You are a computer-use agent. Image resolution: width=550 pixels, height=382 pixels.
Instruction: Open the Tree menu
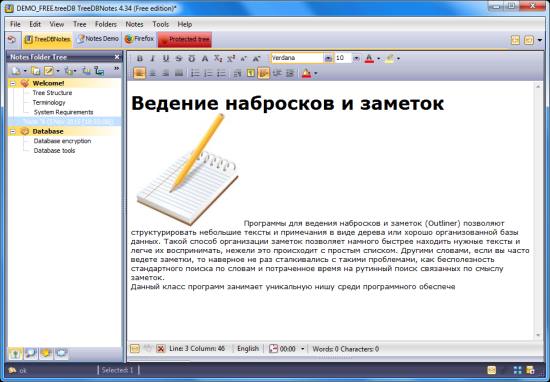pos(80,24)
